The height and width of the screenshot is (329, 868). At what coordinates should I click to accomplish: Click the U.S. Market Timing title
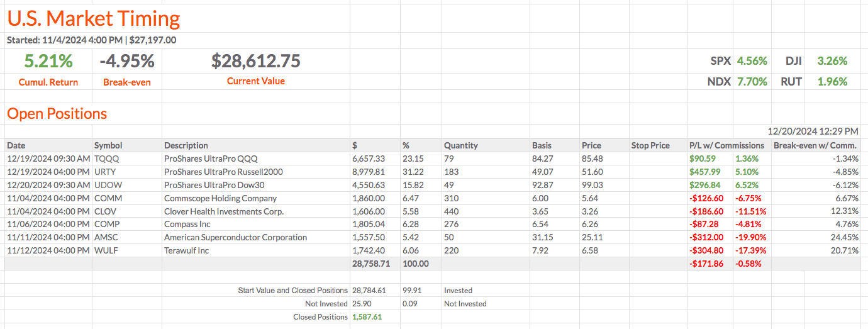click(94, 19)
